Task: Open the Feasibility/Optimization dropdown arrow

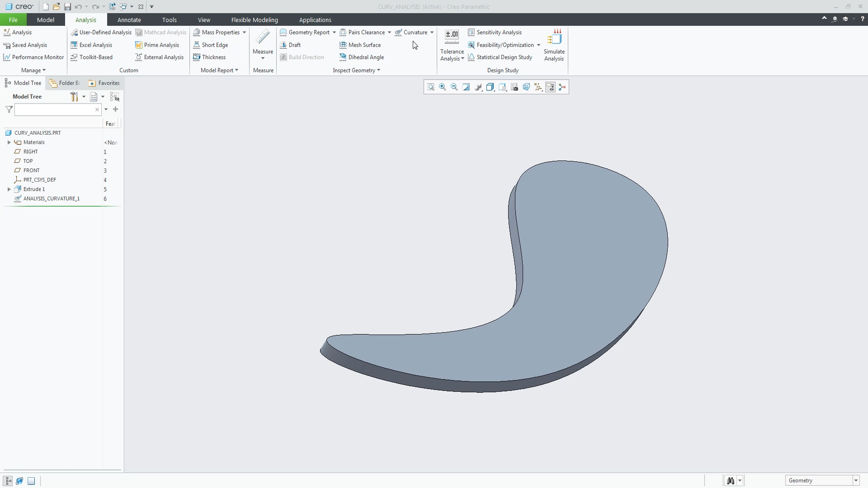Action: click(x=538, y=45)
